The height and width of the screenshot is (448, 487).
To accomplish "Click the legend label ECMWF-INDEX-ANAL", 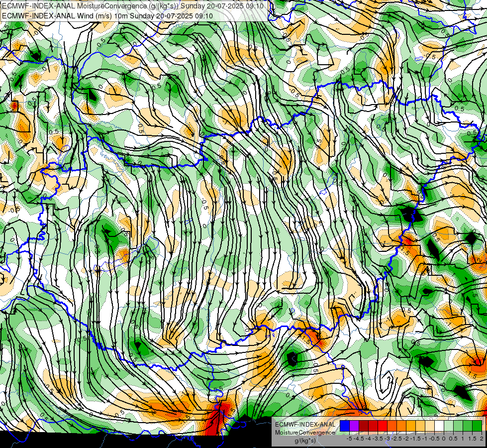I will click(305, 425).
